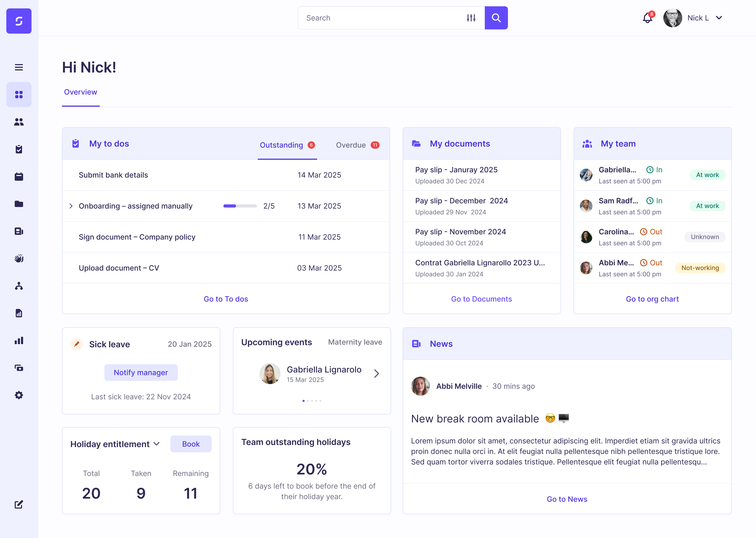Open the Holiday entitlement dropdown
The height and width of the screenshot is (538, 756).
point(156,444)
